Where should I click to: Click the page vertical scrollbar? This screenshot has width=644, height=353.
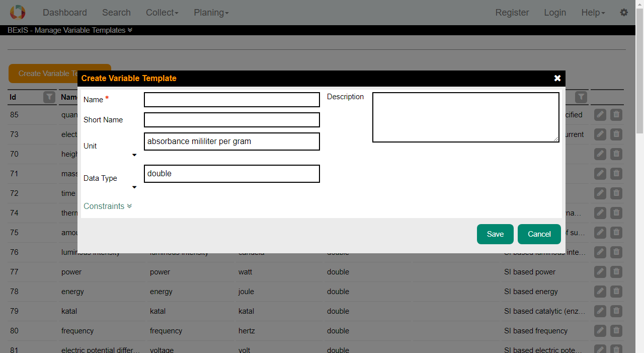click(640, 70)
